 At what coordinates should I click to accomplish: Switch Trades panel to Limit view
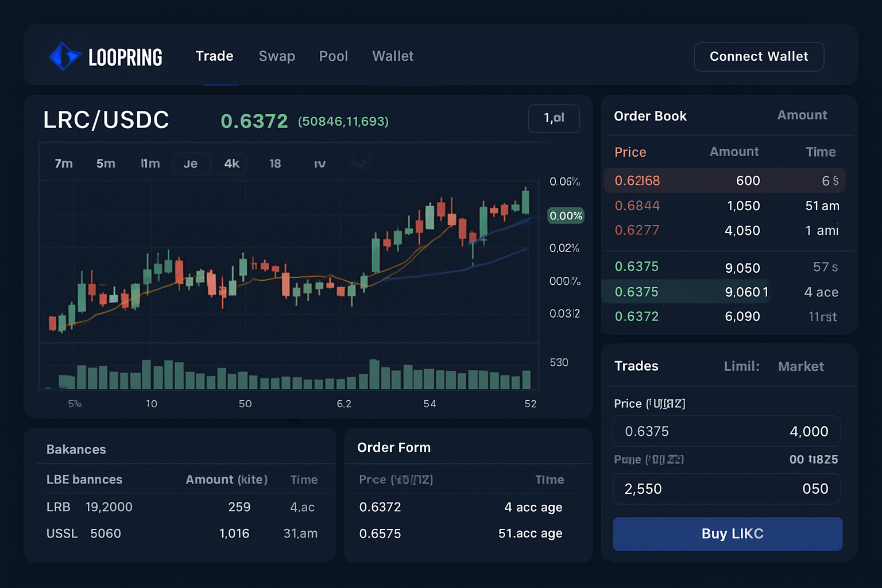click(741, 366)
